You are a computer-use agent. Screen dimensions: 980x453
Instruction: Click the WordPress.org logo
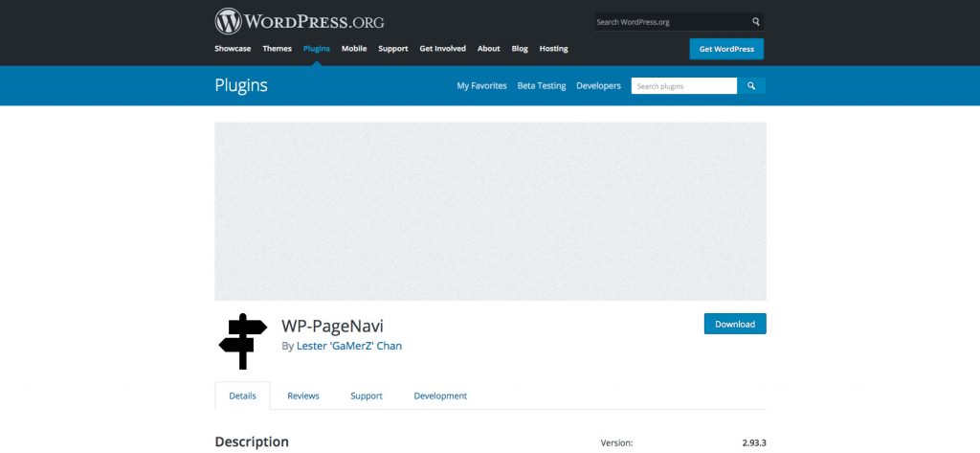click(300, 21)
